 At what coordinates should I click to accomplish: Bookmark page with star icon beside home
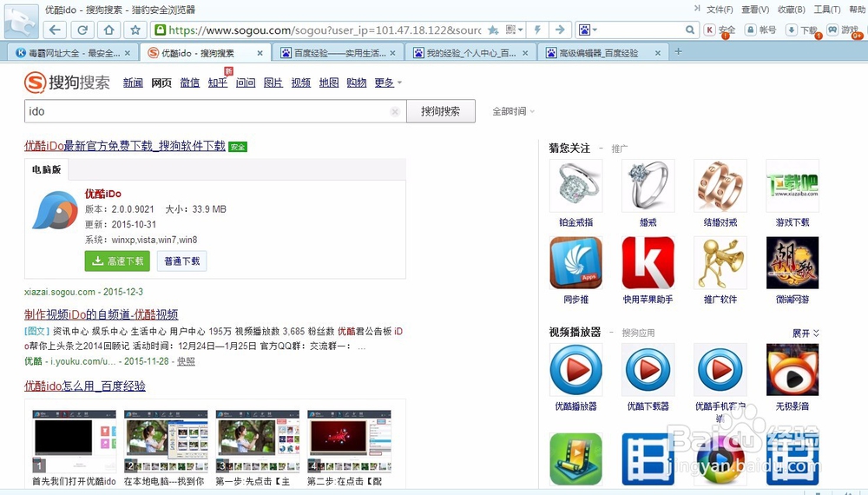[x=135, y=30]
